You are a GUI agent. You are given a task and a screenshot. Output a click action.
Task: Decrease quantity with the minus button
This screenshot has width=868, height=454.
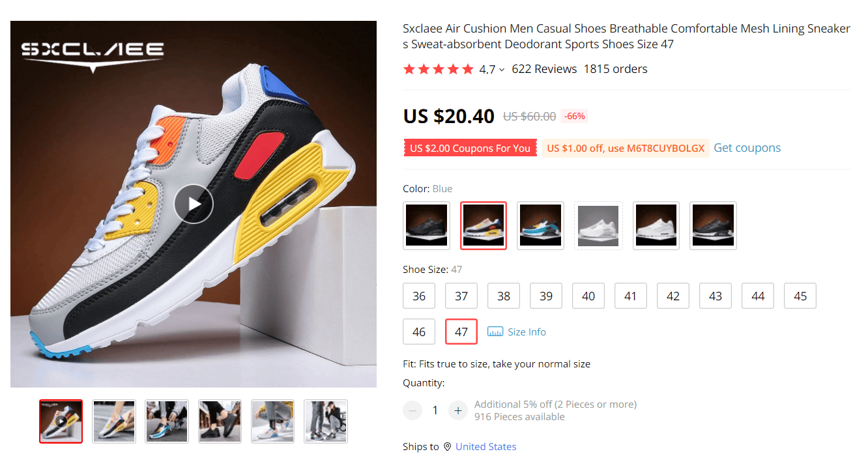point(412,410)
